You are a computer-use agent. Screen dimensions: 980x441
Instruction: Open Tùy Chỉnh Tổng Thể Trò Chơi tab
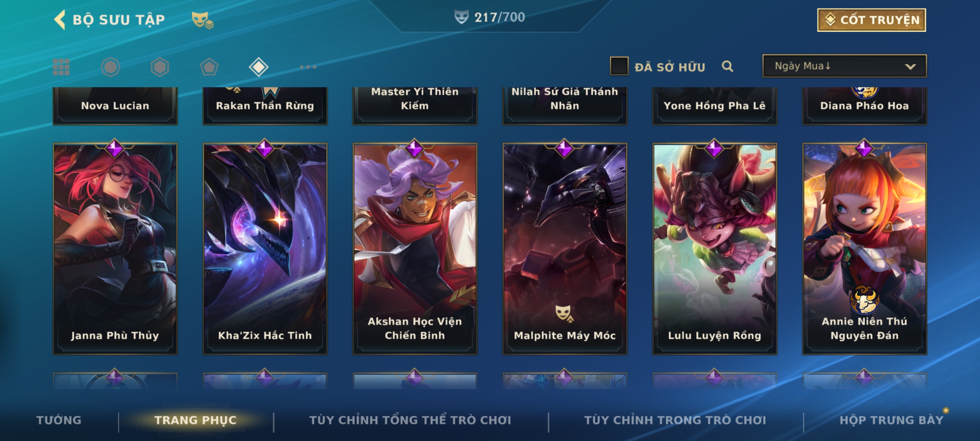(x=410, y=420)
